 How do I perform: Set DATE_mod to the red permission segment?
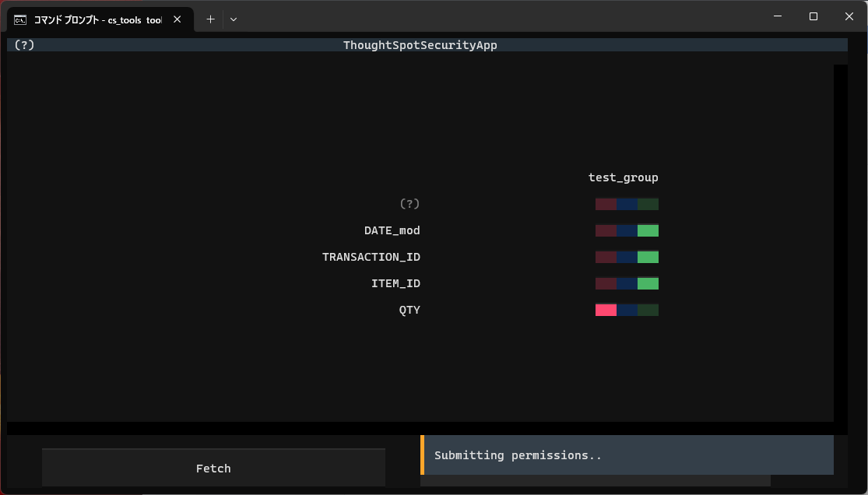point(606,230)
